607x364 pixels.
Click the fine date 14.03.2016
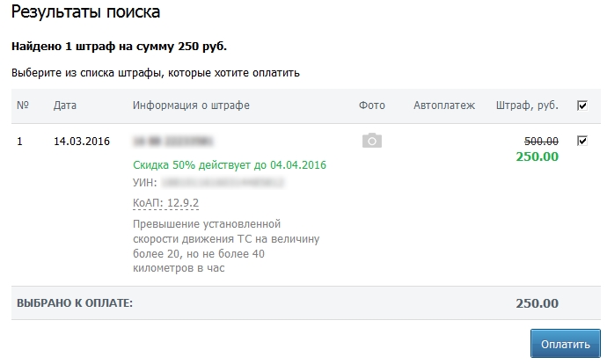coord(82,141)
